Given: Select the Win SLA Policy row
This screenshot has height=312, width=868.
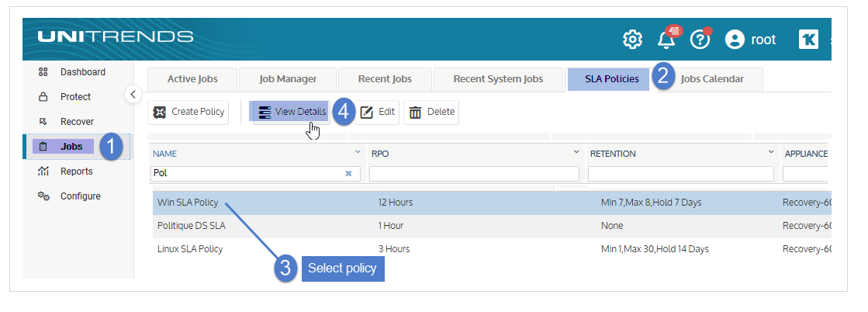Looking at the screenshot, I should [492, 203].
